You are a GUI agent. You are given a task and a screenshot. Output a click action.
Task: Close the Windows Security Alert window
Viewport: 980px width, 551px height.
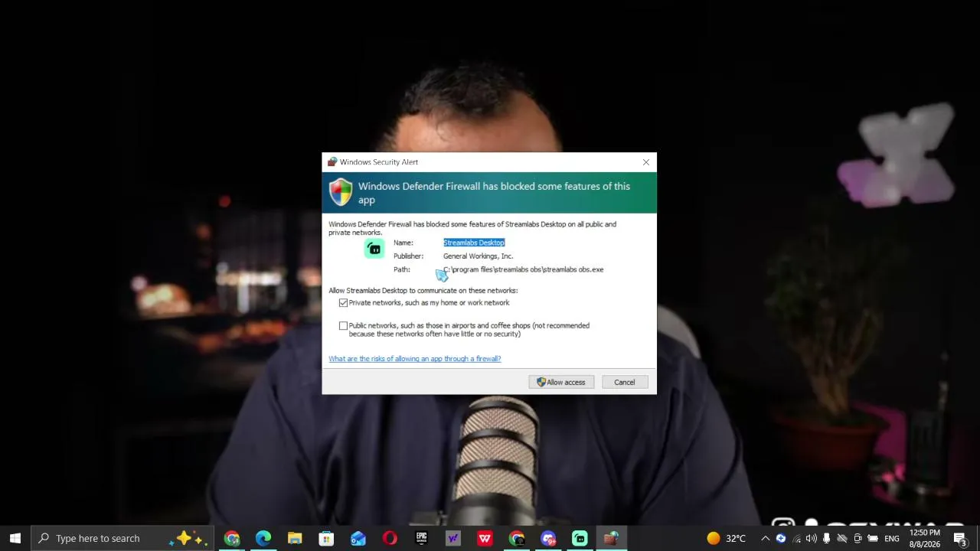pos(646,162)
